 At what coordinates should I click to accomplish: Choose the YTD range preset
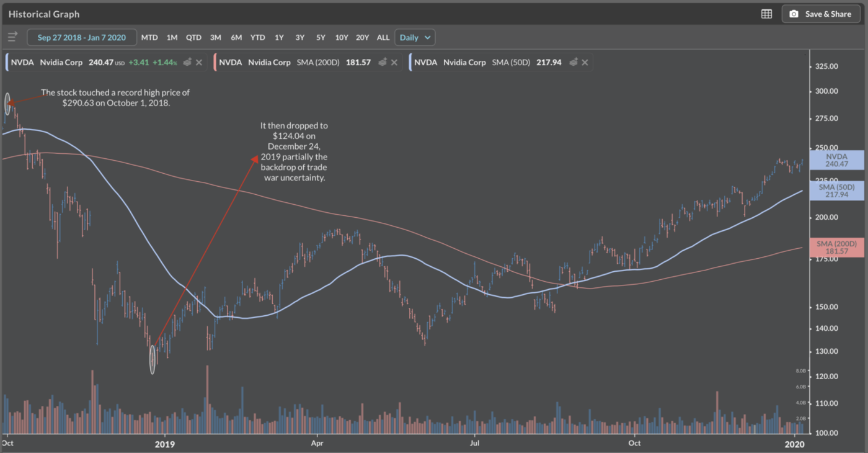point(257,37)
